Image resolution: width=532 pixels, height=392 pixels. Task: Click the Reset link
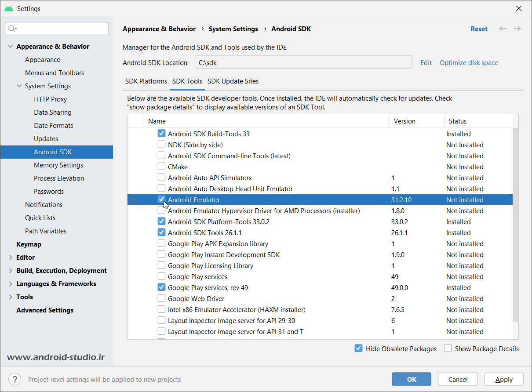[479, 29]
